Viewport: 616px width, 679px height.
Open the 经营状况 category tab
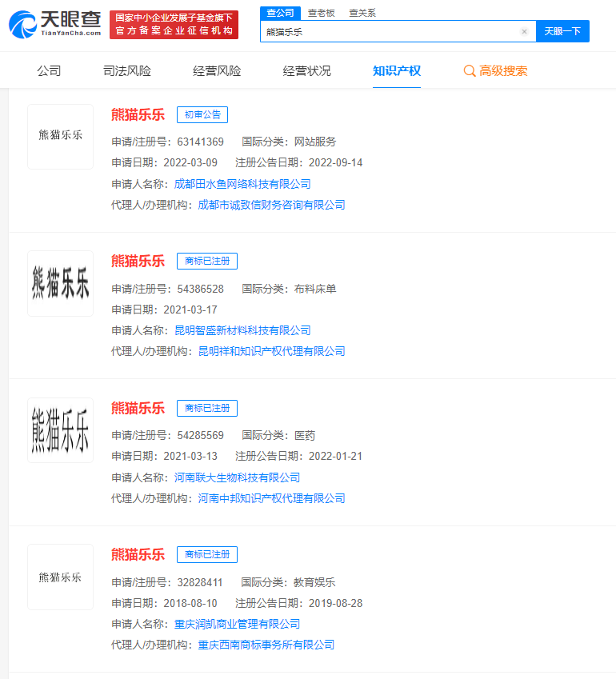click(306, 70)
